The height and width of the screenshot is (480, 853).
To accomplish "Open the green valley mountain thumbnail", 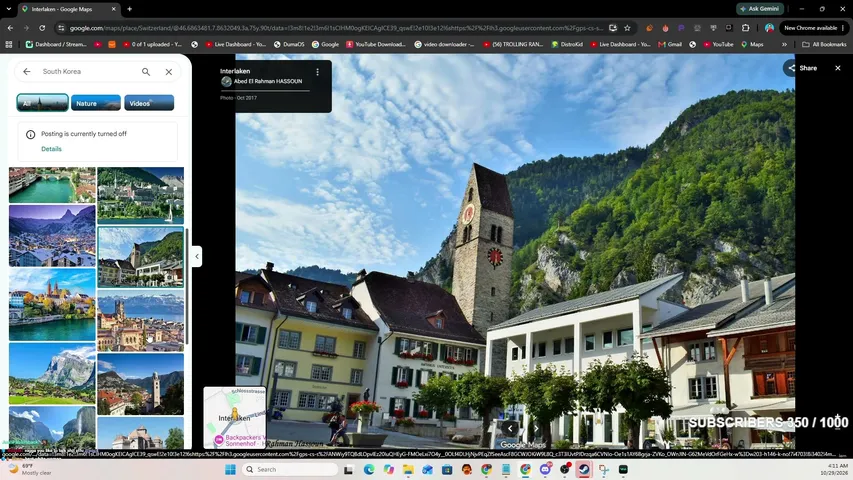I will point(52,373).
